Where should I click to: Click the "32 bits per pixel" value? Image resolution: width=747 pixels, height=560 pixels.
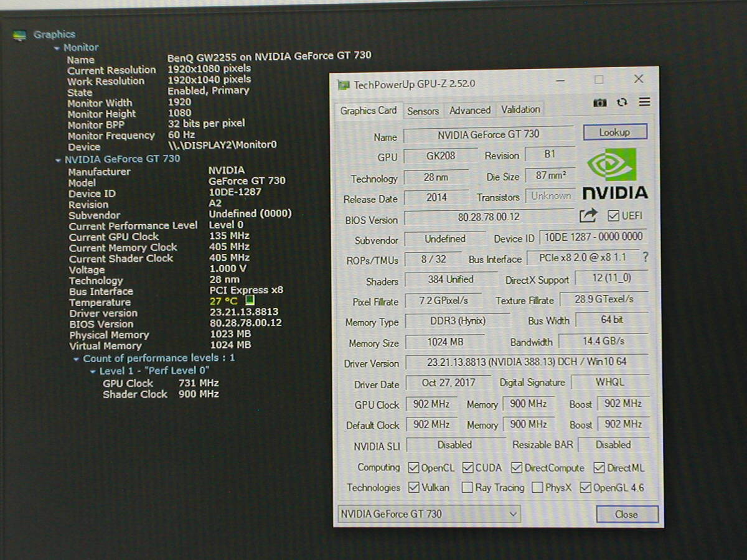(x=206, y=123)
